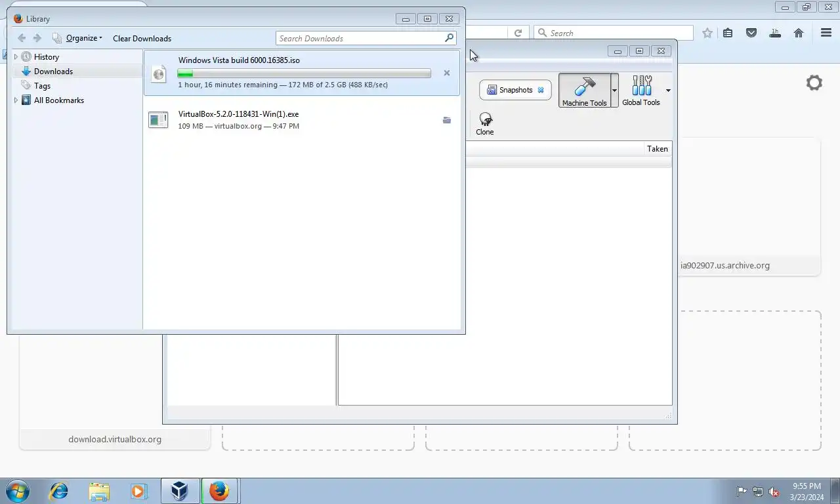Click the '109 MB — virtualbox.org' details text
840x504 pixels.
[239, 126]
